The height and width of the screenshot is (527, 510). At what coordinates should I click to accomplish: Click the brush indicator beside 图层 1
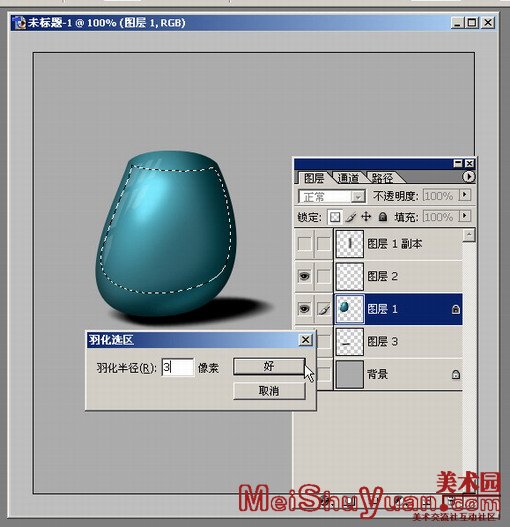tap(324, 309)
